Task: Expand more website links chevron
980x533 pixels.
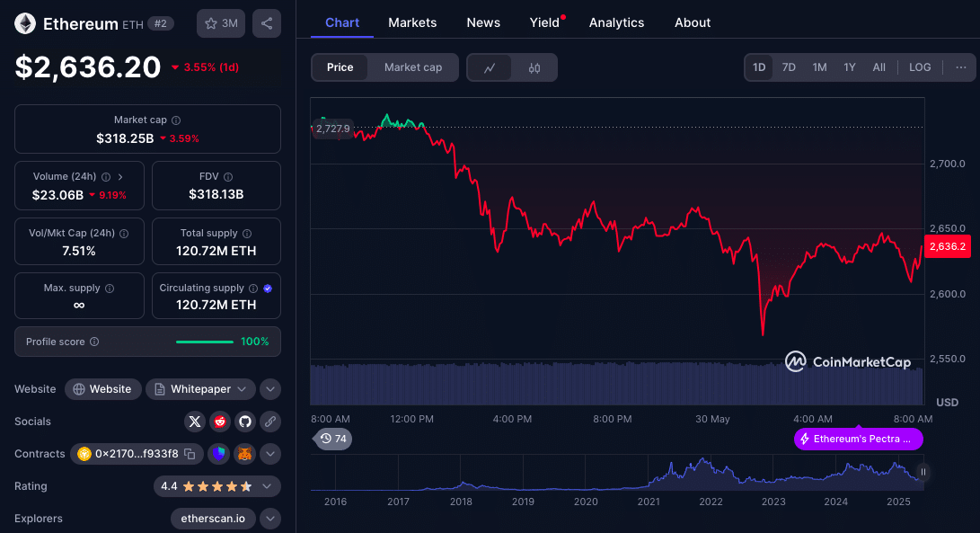Action: point(270,389)
